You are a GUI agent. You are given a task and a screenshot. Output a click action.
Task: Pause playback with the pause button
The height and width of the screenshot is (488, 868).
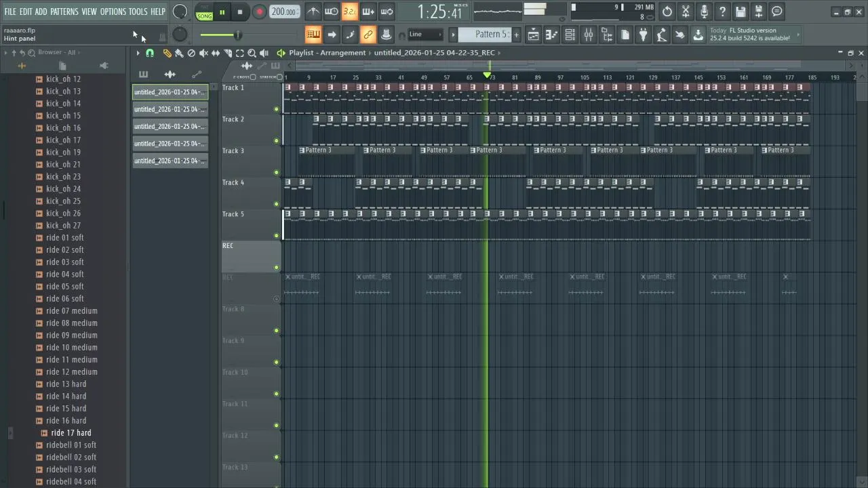pyautogui.click(x=222, y=12)
